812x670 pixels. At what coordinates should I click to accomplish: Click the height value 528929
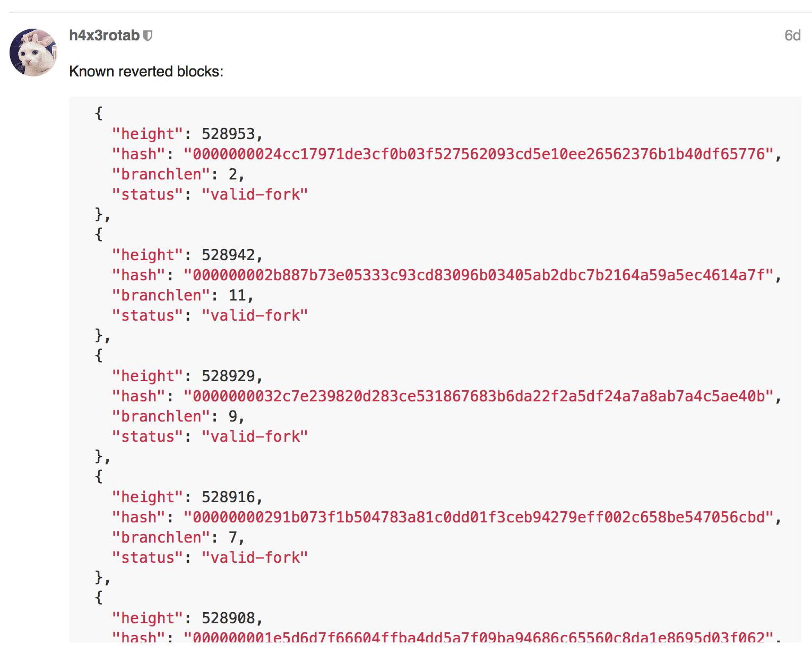228,376
